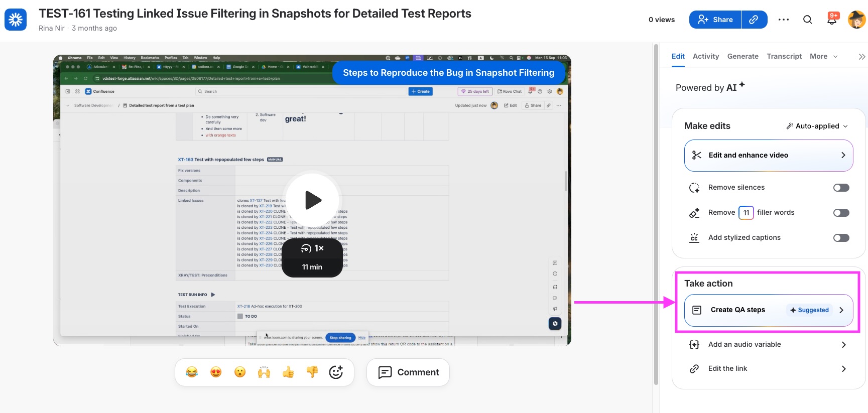The width and height of the screenshot is (868, 413).
Task: Click the video title text
Action: coord(255,14)
